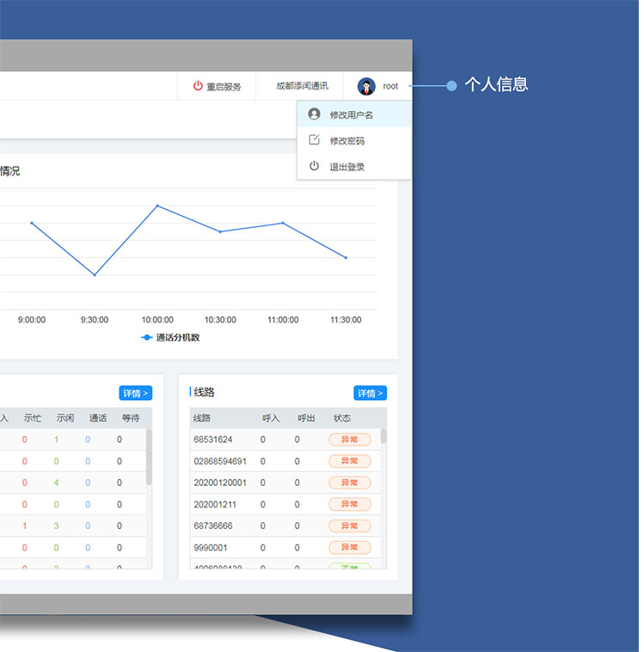Click the chart data point at 11:30:00
The image size is (644, 652).
tap(346, 258)
